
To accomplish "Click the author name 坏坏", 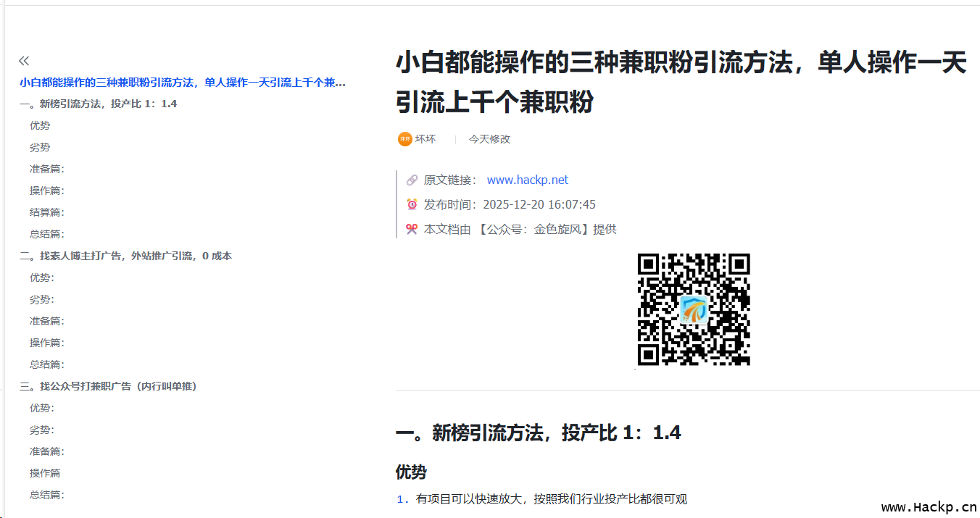I will (425, 139).
